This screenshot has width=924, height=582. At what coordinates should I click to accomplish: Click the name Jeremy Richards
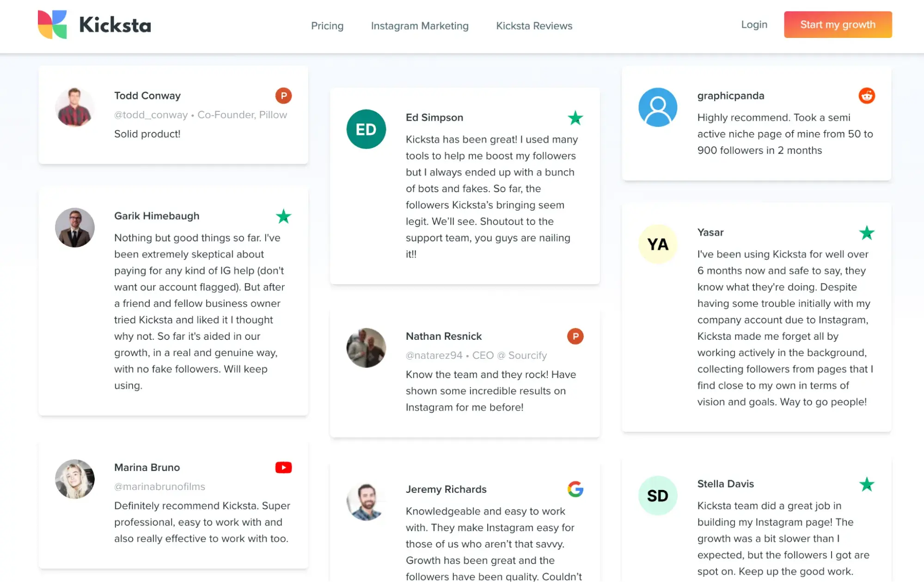coord(446,489)
